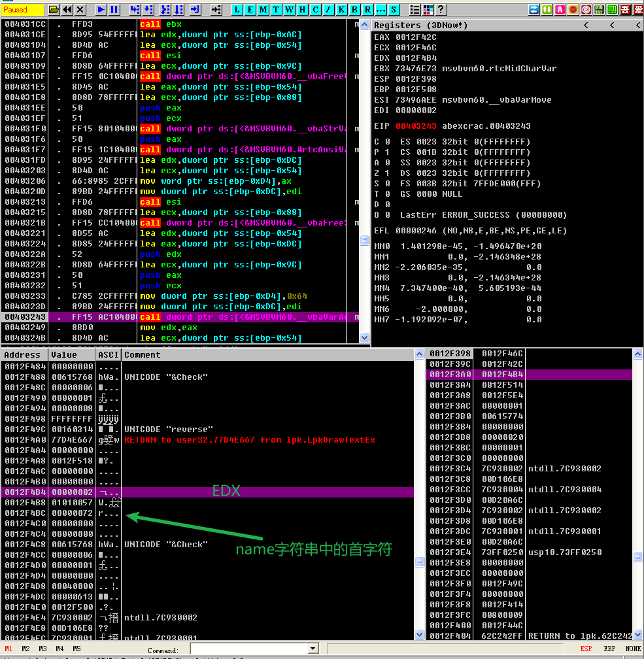Click the Step into toolbar icon
This screenshot has height=659, width=644.
[135, 9]
